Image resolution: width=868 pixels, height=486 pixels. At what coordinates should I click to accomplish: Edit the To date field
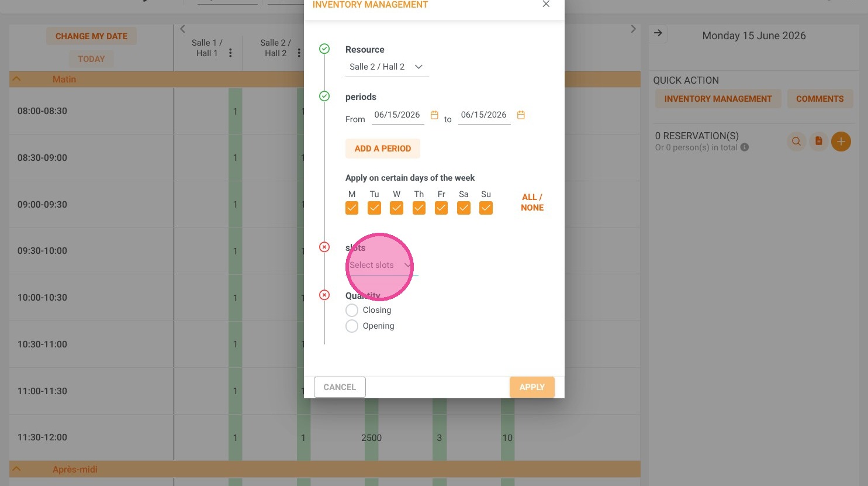point(484,115)
